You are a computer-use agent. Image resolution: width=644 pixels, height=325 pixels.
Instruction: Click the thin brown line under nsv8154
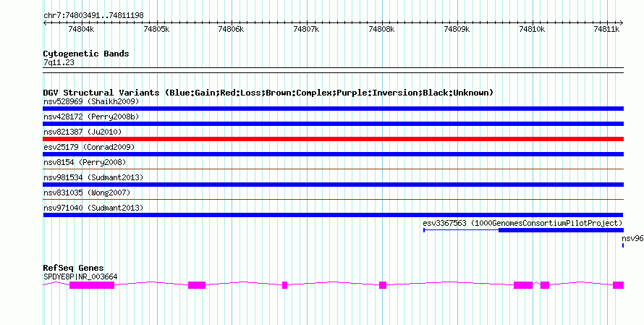pyautogui.click(x=333, y=169)
